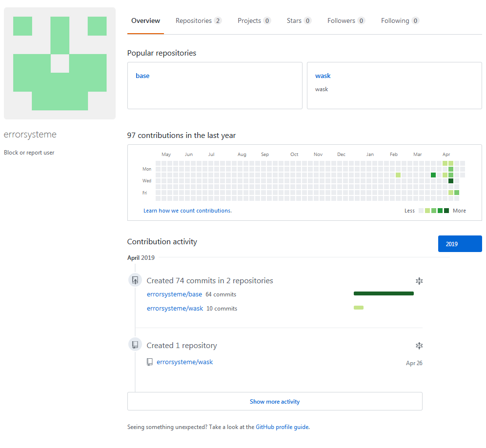Image resolution: width=486 pixels, height=448 pixels.
Task: Click the repository timeline badge icon
Action: 135,345
